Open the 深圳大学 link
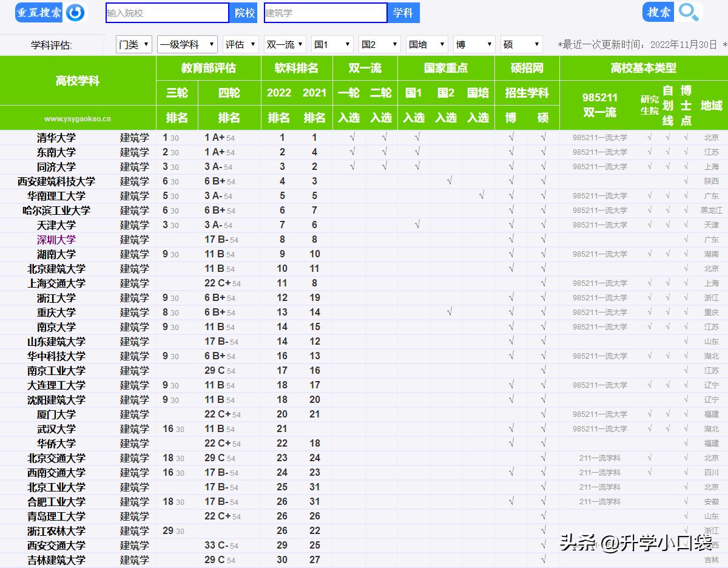Screen dimensions: 728x568 pos(56,240)
